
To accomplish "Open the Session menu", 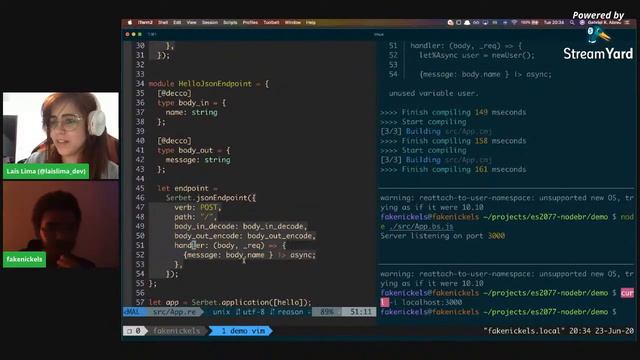I will point(210,22).
